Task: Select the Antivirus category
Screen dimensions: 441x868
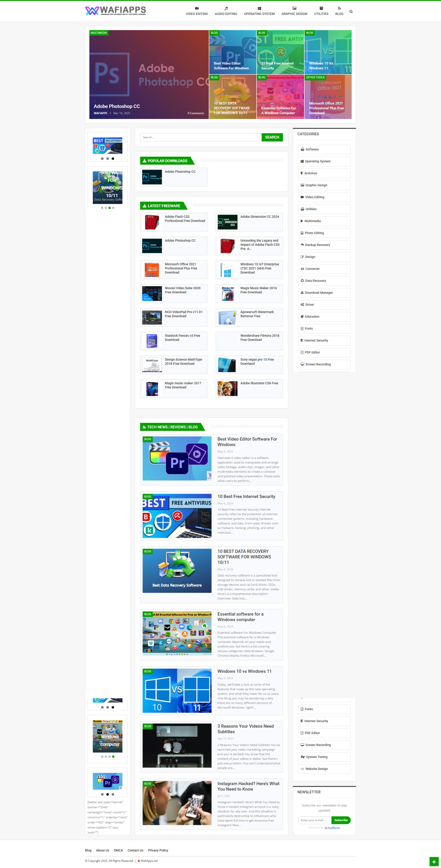Action: point(310,173)
